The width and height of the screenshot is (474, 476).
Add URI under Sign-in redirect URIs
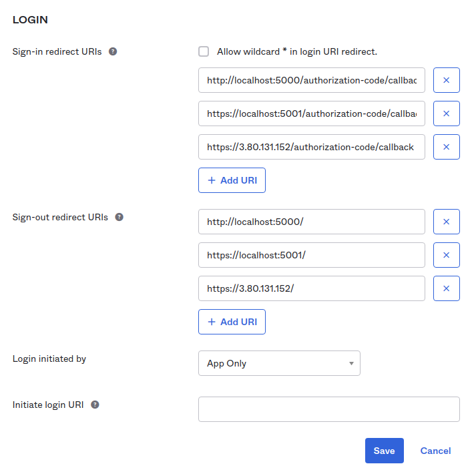232,180
